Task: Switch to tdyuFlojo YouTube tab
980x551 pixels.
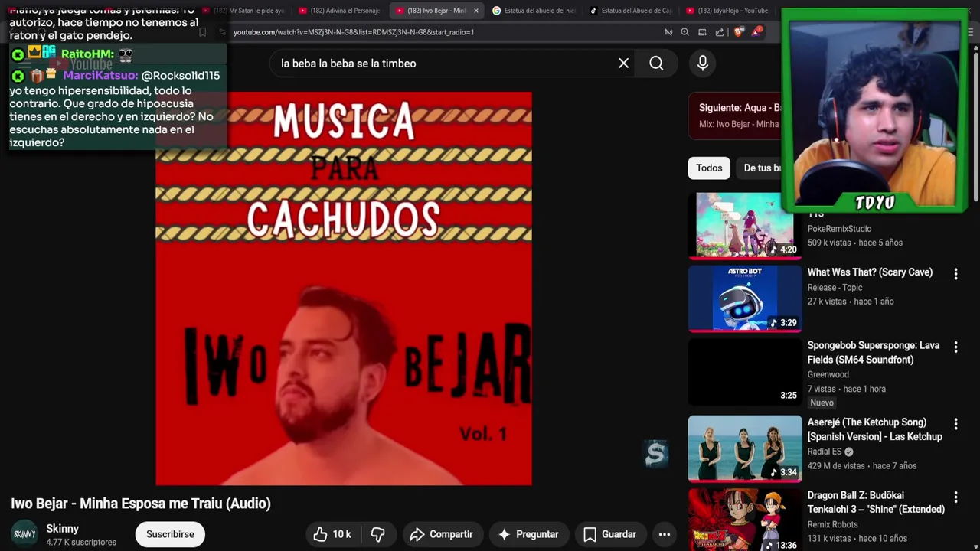Action: (x=727, y=11)
